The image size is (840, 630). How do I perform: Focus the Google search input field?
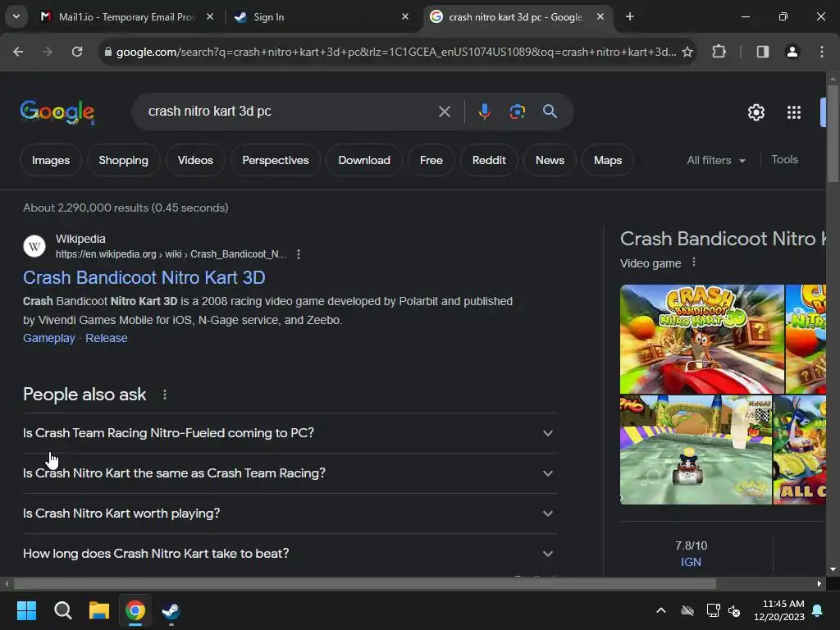click(x=290, y=112)
